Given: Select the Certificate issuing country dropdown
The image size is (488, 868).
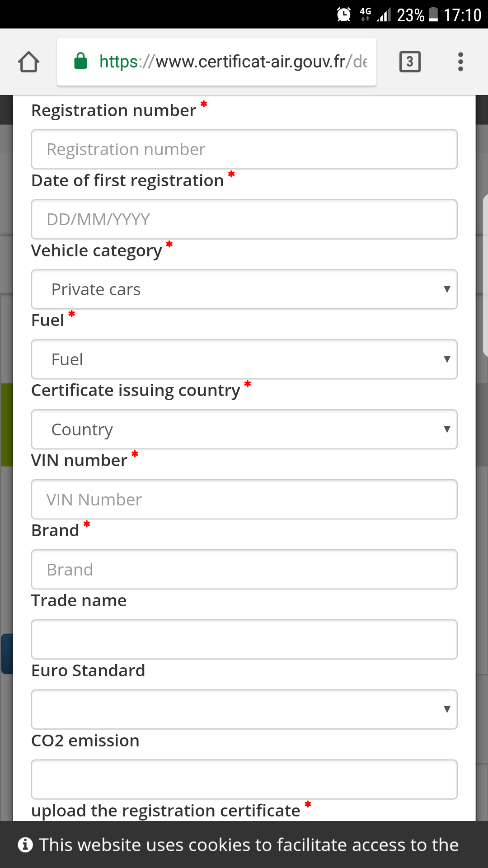Looking at the screenshot, I should (244, 429).
